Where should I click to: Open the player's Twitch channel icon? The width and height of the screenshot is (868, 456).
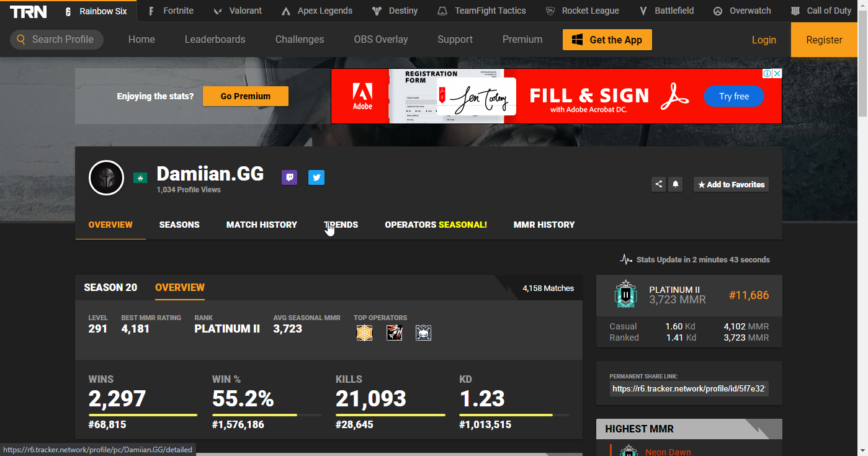pyautogui.click(x=289, y=177)
